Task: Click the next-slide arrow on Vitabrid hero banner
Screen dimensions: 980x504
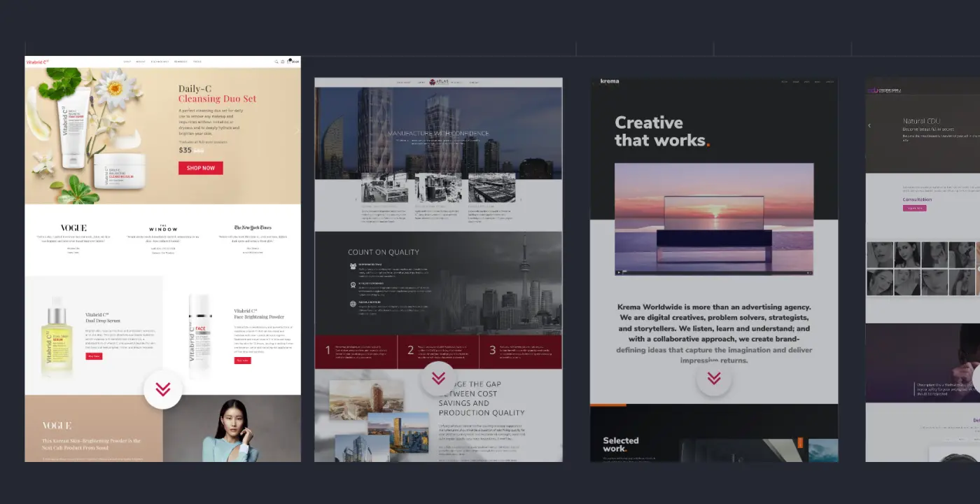Action: pos(296,131)
